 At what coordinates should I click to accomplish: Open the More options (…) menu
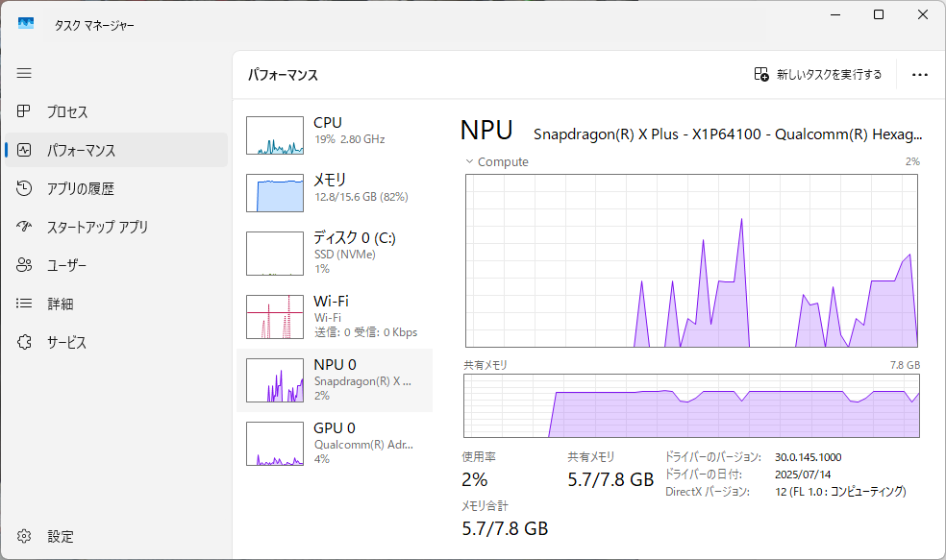(x=920, y=75)
